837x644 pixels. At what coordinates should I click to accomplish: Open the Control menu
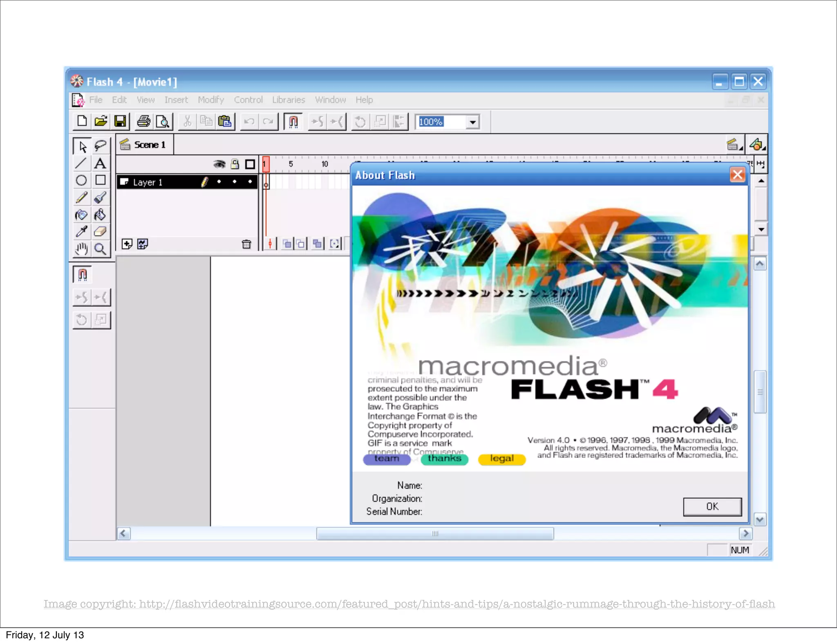click(248, 100)
